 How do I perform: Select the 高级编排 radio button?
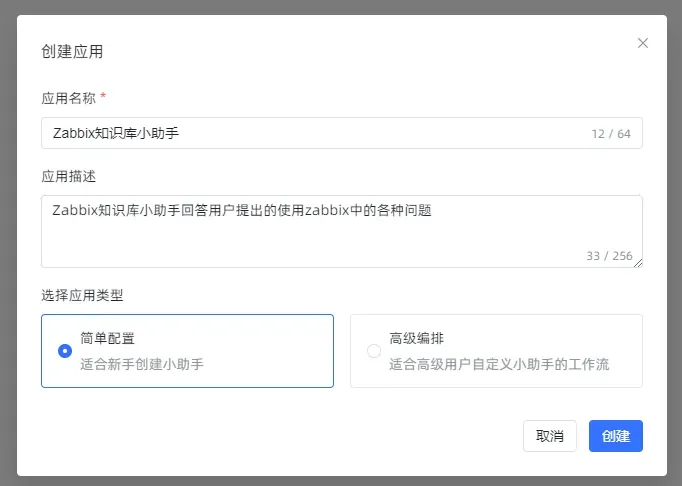pyautogui.click(x=374, y=350)
